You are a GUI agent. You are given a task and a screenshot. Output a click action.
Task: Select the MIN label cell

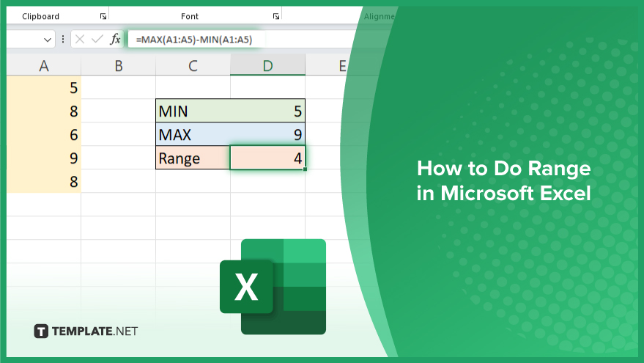pyautogui.click(x=193, y=111)
